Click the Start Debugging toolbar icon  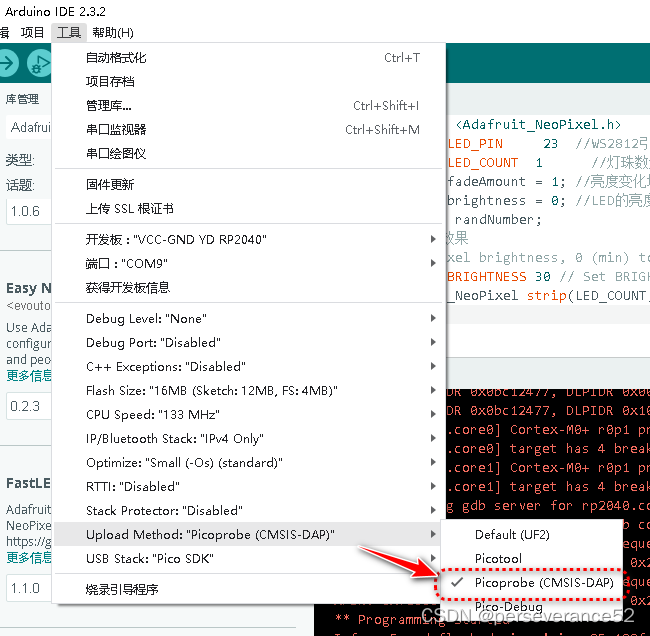click(39, 63)
